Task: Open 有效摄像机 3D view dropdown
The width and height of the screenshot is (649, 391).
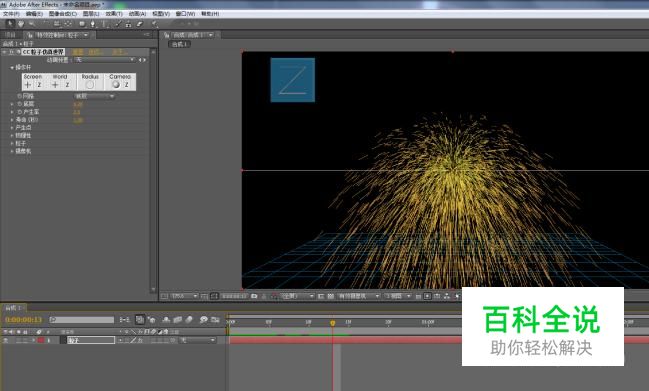Action: (x=358, y=296)
